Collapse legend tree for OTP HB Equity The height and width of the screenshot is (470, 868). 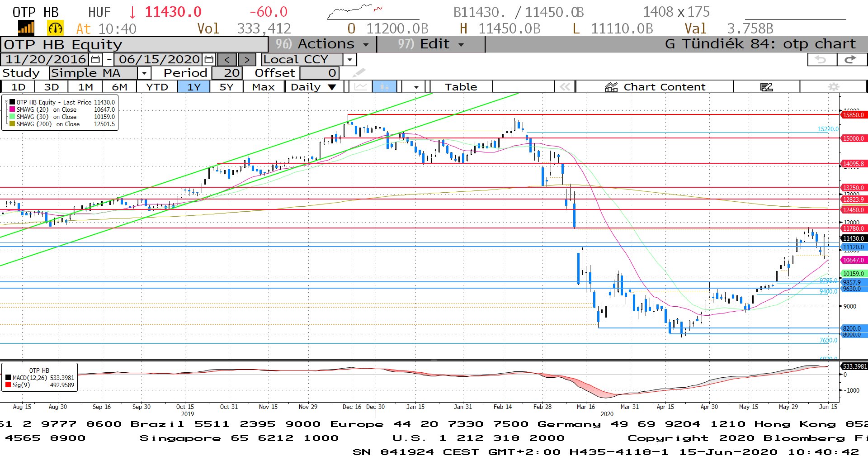6,102
